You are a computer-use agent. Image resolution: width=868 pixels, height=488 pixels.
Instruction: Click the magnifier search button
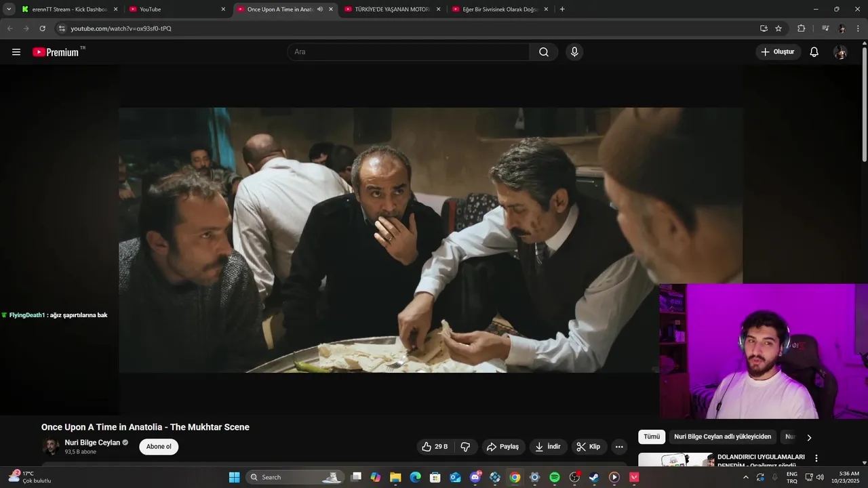[544, 52]
